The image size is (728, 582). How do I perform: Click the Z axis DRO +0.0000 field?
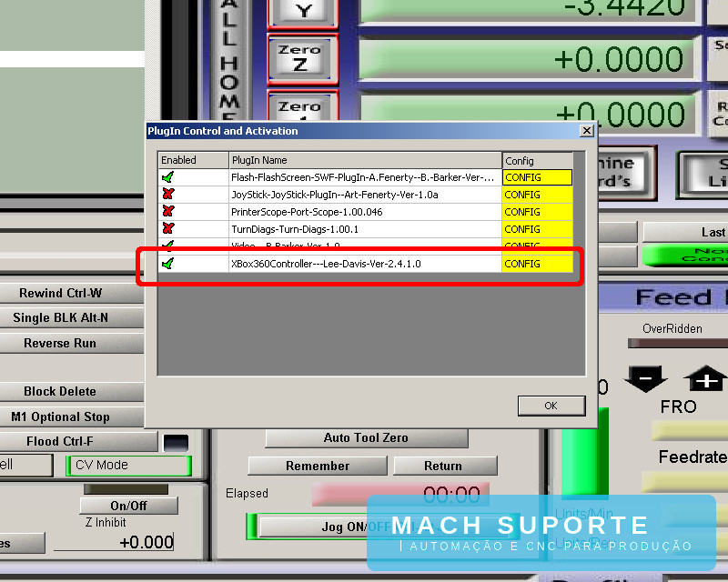pos(531,59)
